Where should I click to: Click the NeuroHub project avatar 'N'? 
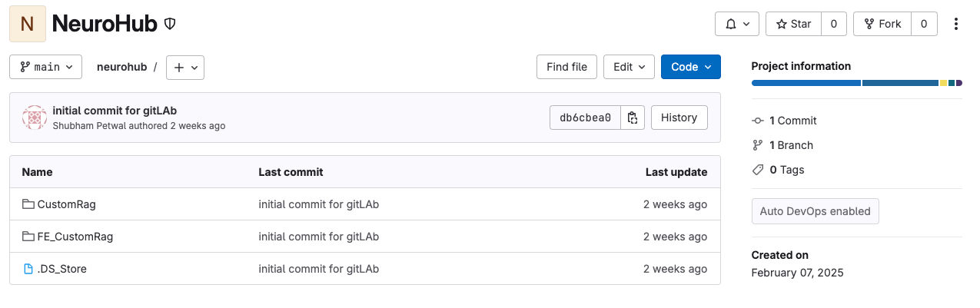[x=28, y=24]
